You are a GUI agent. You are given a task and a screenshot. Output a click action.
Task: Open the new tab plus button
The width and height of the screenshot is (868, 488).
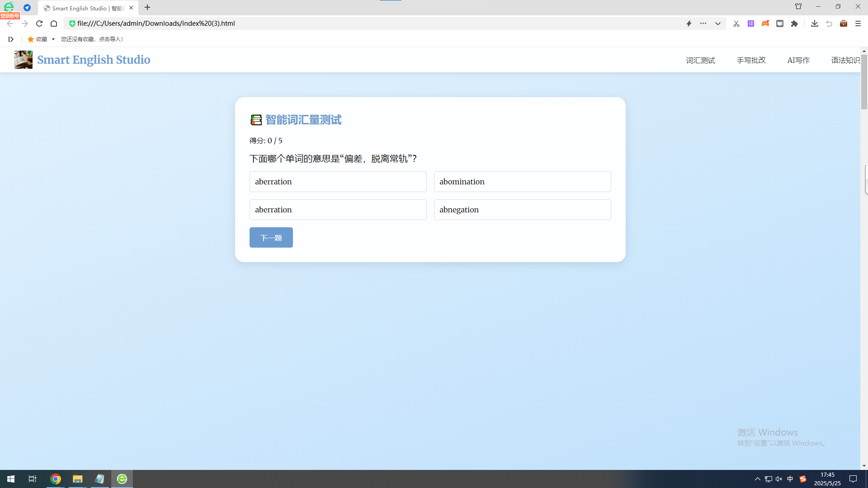coord(147,8)
